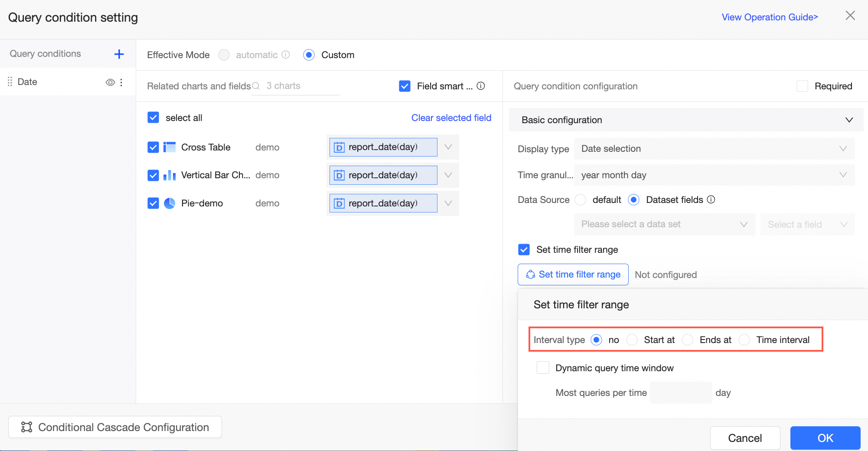Open Conditional Cascade Configuration
This screenshot has height=451, width=868.
pos(115,427)
